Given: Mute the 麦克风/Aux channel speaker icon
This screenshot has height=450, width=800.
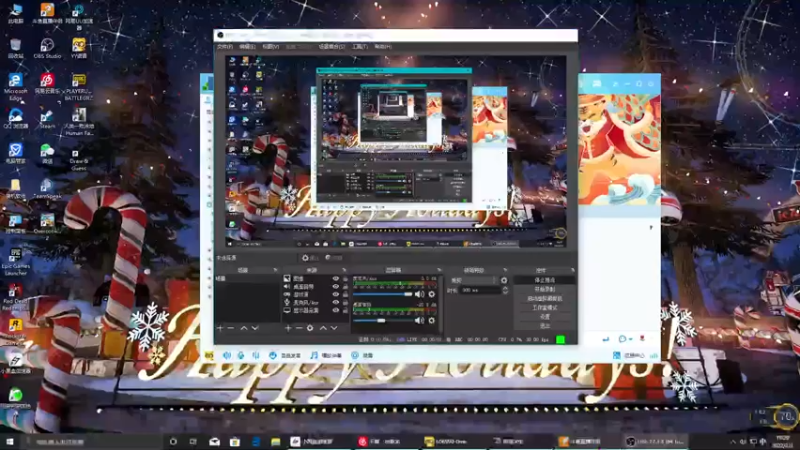Looking at the screenshot, I should (x=419, y=294).
